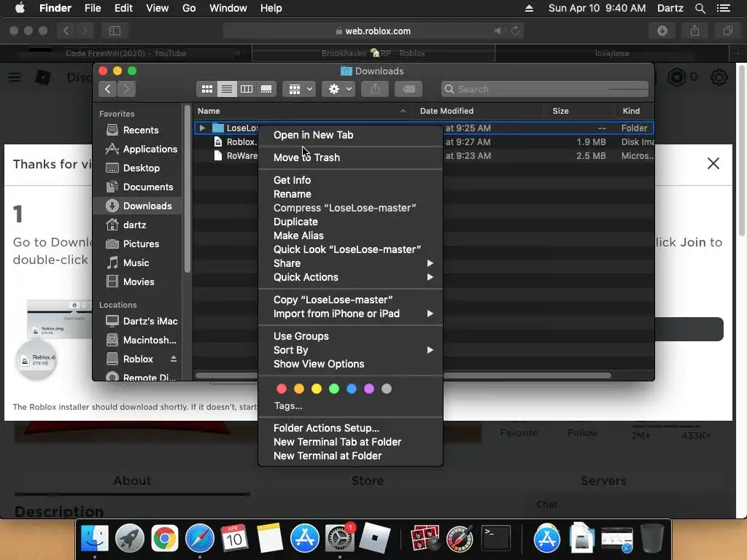The width and height of the screenshot is (747, 560).
Task: Choose Rename from context menu
Action: coord(351,194)
